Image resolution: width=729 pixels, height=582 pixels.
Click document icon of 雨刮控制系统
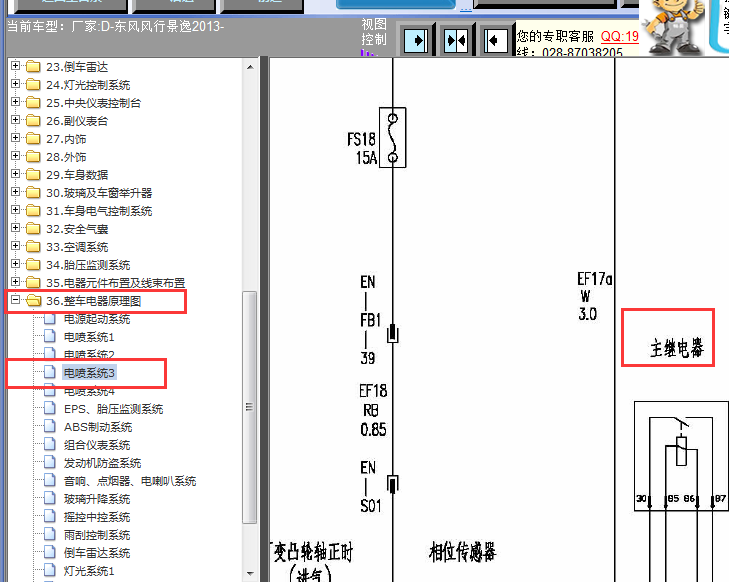(x=50, y=534)
